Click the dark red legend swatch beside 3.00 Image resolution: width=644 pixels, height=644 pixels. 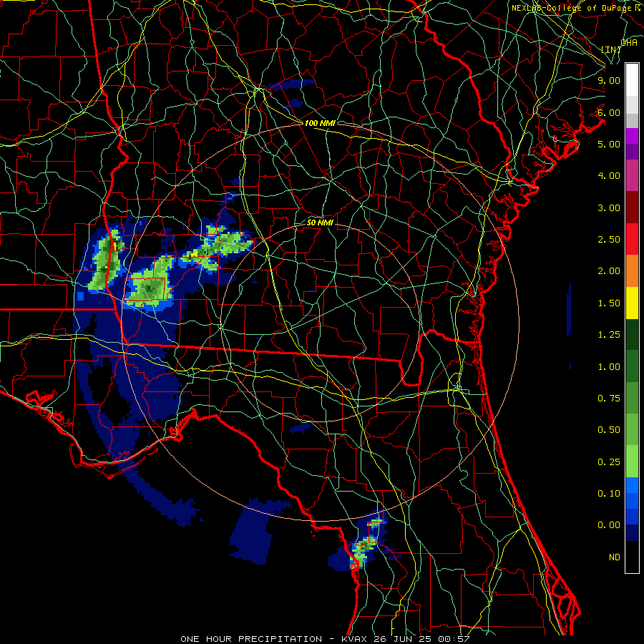632,208
